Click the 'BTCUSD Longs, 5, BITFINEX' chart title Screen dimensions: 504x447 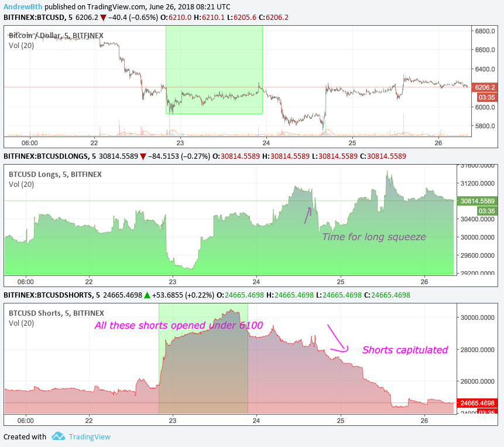(55, 175)
